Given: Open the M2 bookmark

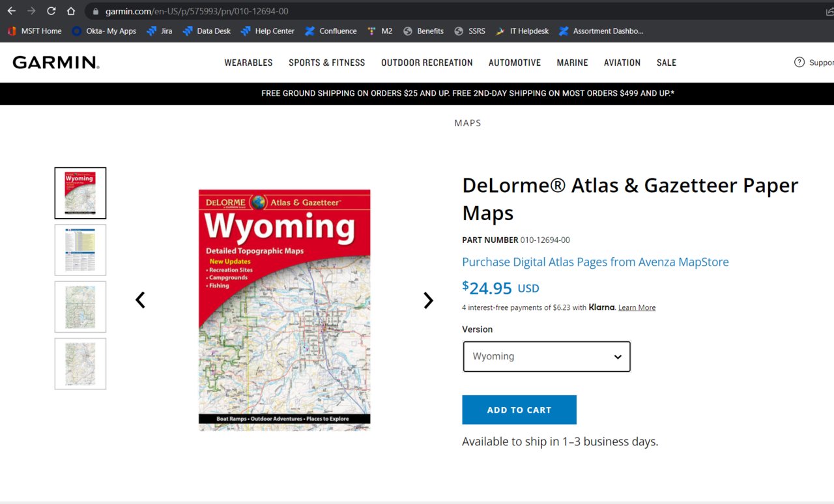Looking at the screenshot, I should (380, 31).
